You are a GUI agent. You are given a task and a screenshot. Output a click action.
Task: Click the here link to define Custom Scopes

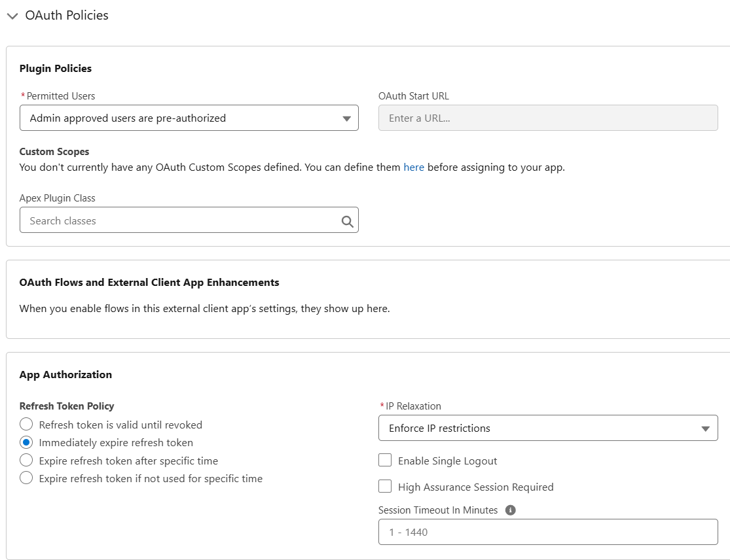[x=414, y=167]
